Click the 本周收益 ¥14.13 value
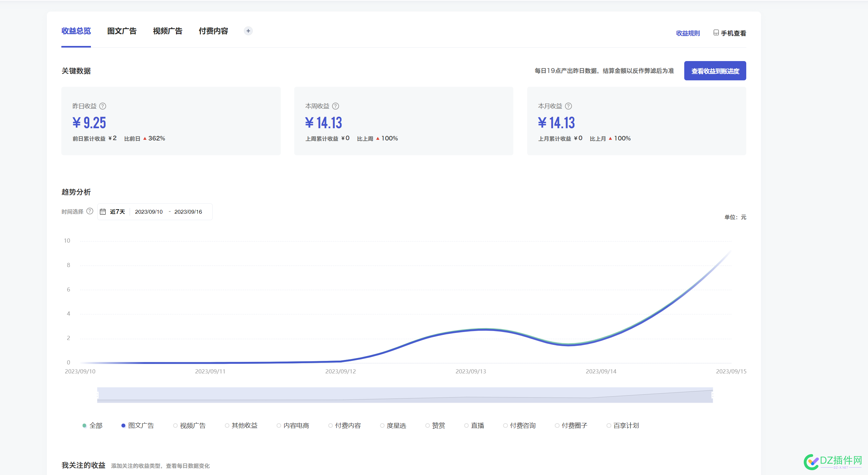The width and height of the screenshot is (868, 475). pos(324,123)
